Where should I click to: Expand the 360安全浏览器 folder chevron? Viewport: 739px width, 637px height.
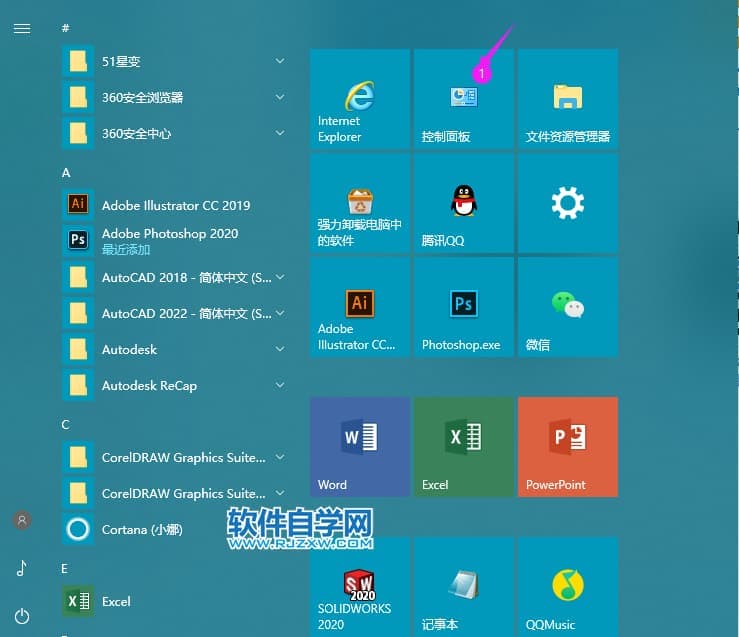(x=280, y=98)
